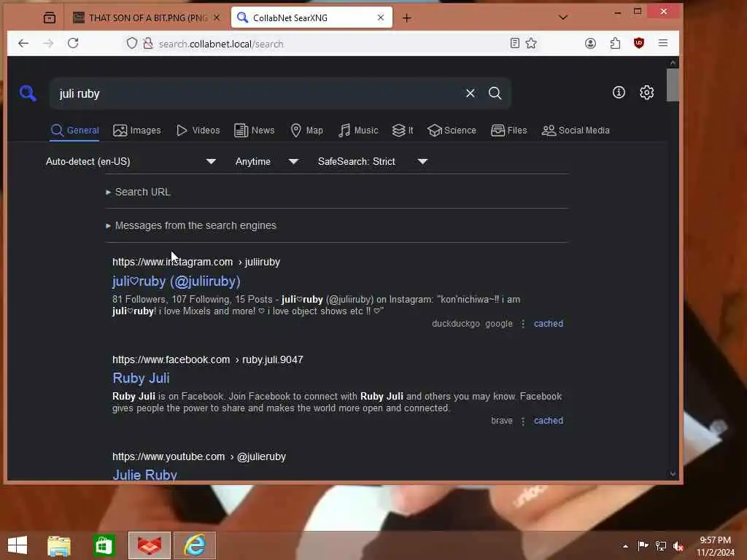Select the News search category

point(254,130)
